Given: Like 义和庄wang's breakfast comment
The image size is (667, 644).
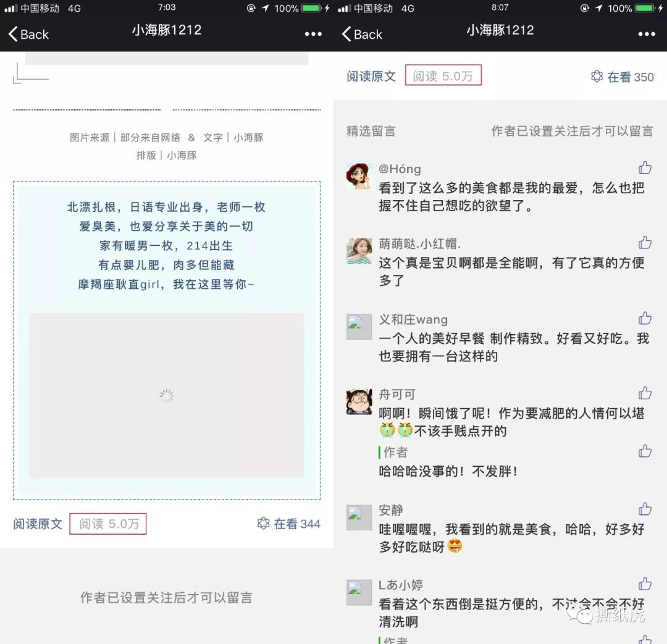Looking at the screenshot, I should 645,318.
